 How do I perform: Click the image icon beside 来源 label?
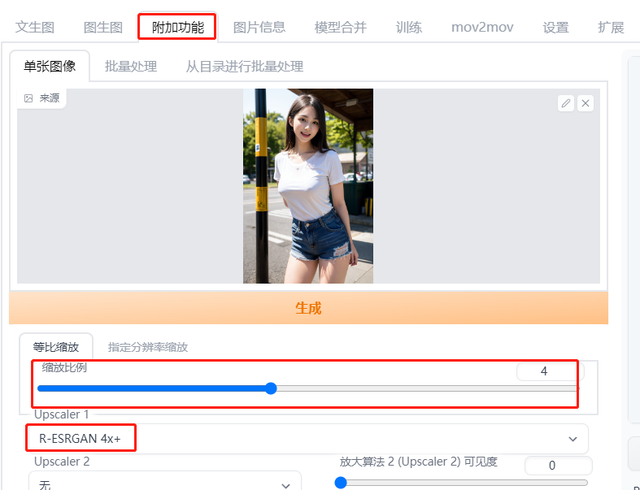point(28,98)
